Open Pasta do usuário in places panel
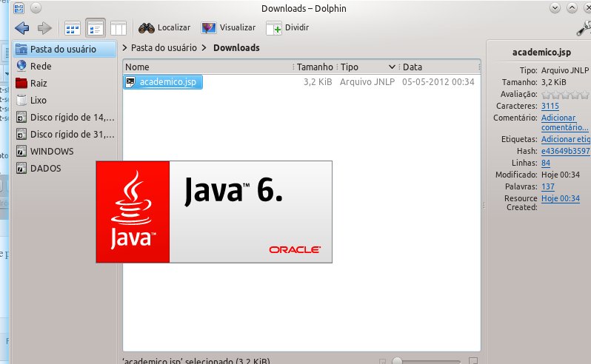 65,50
